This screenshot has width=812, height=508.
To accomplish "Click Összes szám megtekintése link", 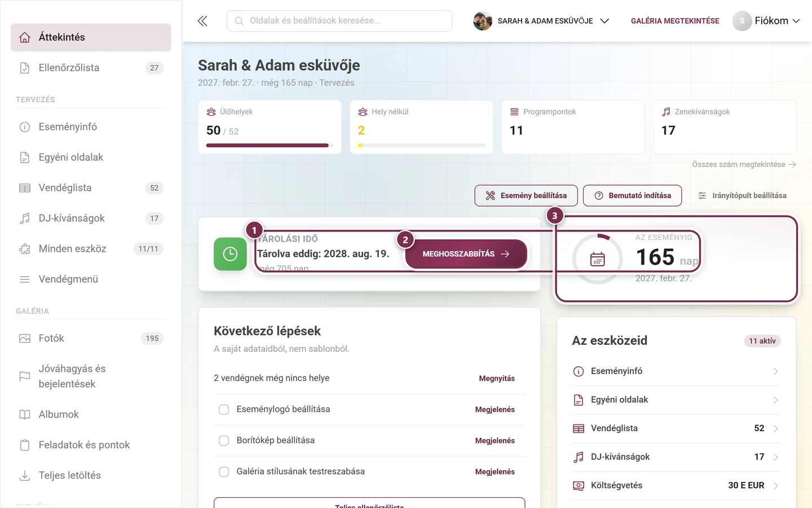I will tap(744, 165).
